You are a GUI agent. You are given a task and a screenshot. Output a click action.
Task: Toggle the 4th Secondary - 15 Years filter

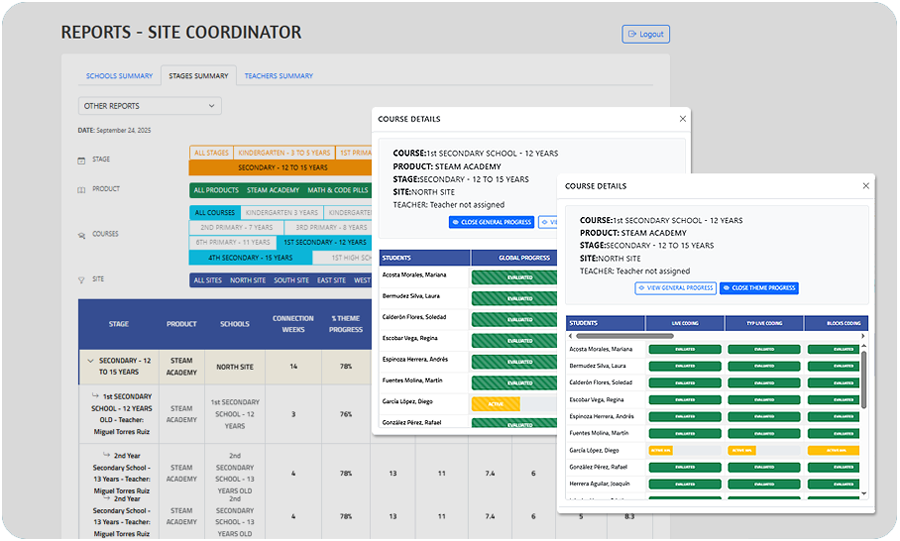click(x=250, y=258)
